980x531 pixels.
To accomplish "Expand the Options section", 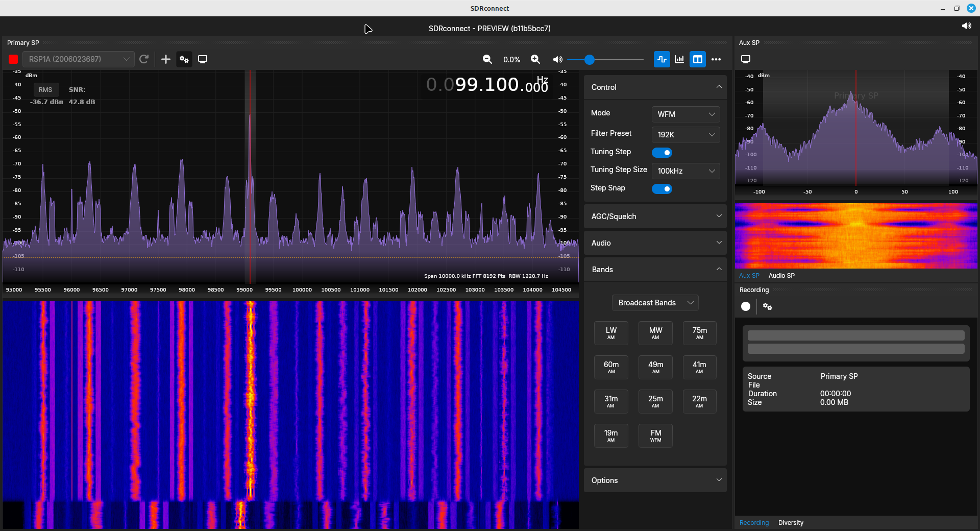I will point(655,480).
